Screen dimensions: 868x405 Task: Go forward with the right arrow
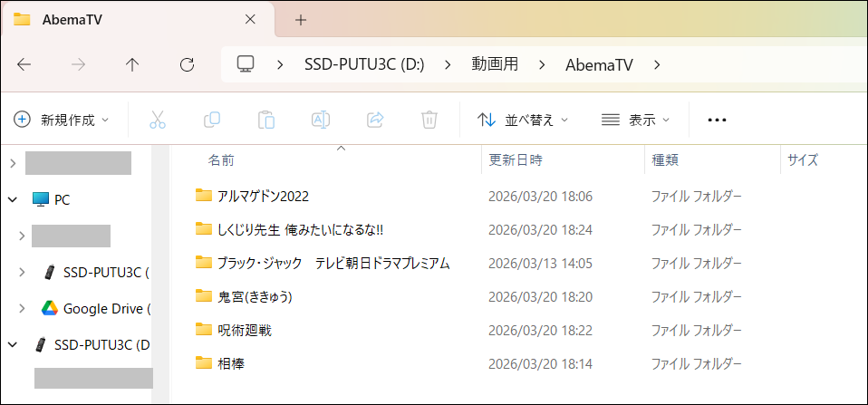pyautogui.click(x=78, y=65)
